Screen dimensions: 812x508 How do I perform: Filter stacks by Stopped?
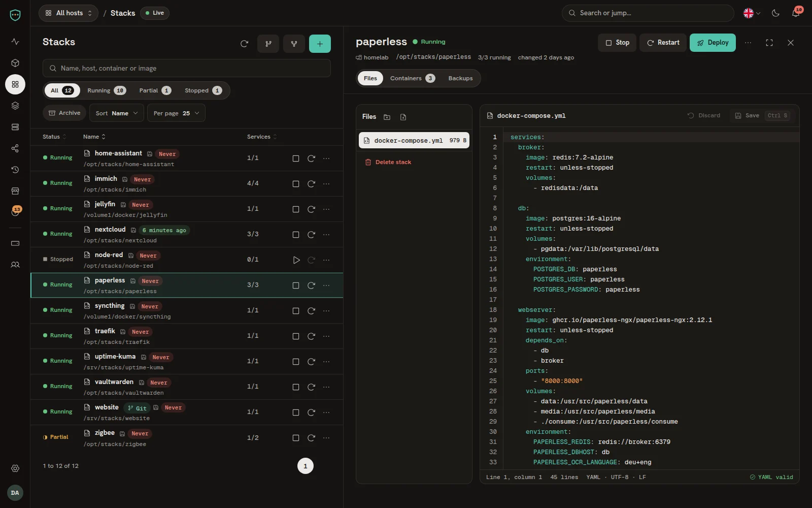tap(203, 90)
